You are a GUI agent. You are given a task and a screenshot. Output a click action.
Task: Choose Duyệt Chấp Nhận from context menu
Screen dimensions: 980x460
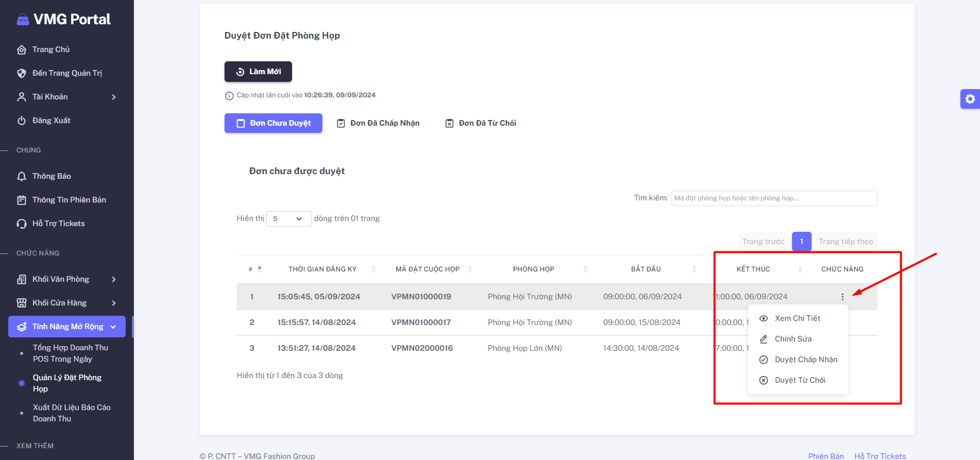pyautogui.click(x=798, y=360)
